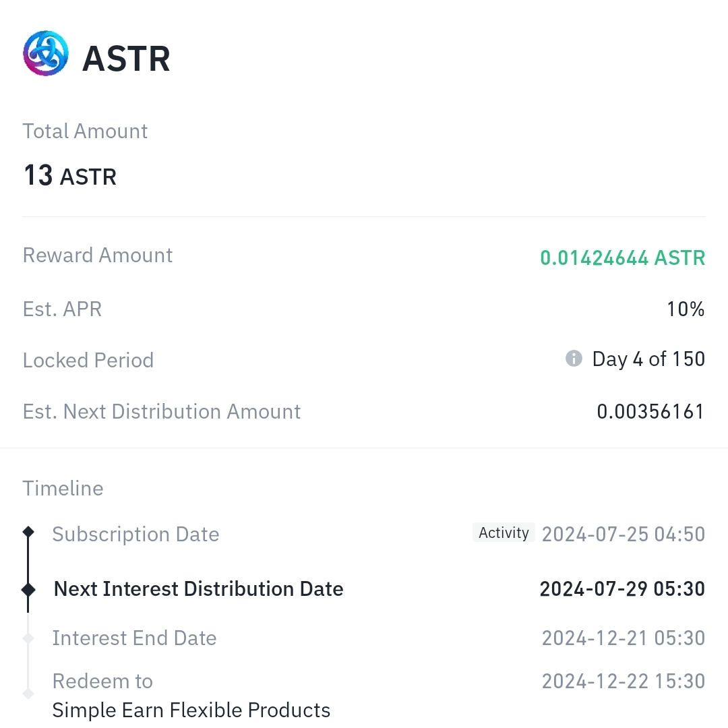The height and width of the screenshot is (728, 728).
Task: Select the Next Interest Distribution Date marker
Action: [28, 590]
